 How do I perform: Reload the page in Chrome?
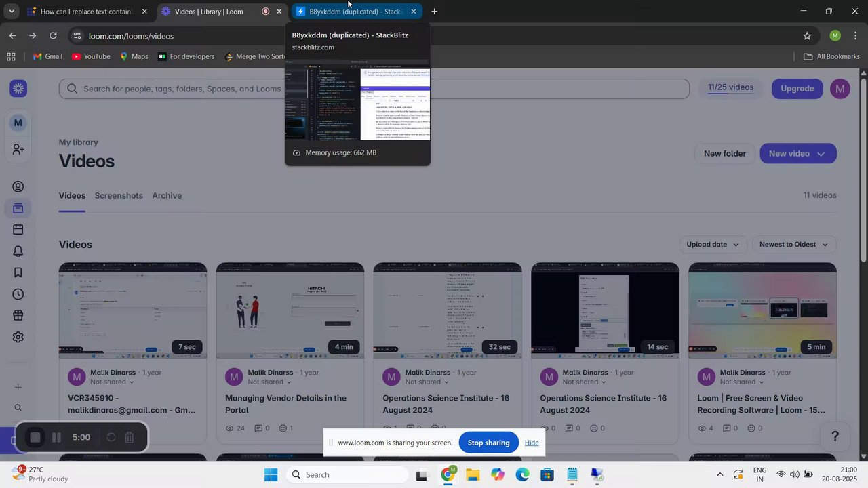tap(53, 36)
